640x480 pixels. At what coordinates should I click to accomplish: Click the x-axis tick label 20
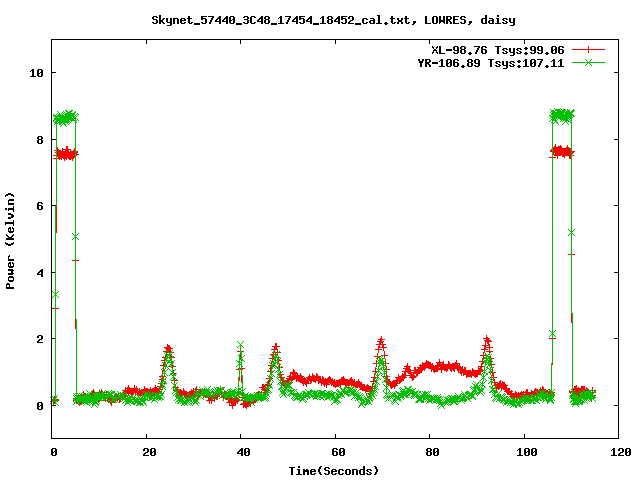pyautogui.click(x=149, y=452)
